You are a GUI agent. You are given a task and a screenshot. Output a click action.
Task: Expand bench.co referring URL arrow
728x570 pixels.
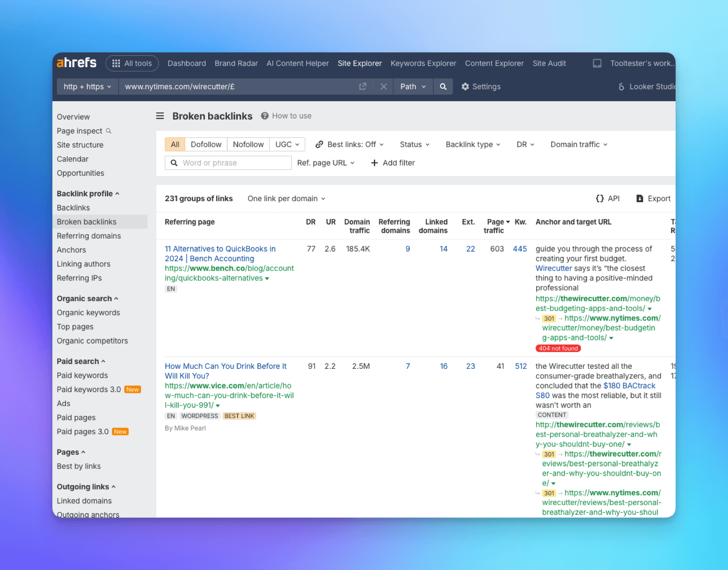(267, 279)
